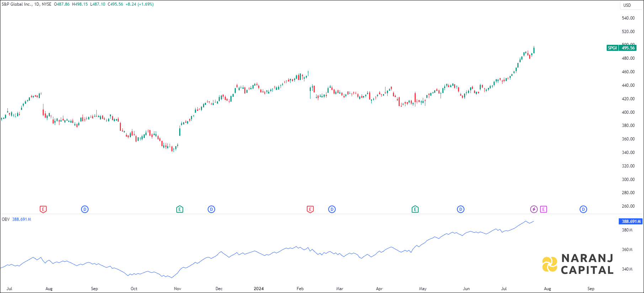The image size is (644, 293).
Task: Click the Mar label on time axis
Action: (x=340, y=289)
